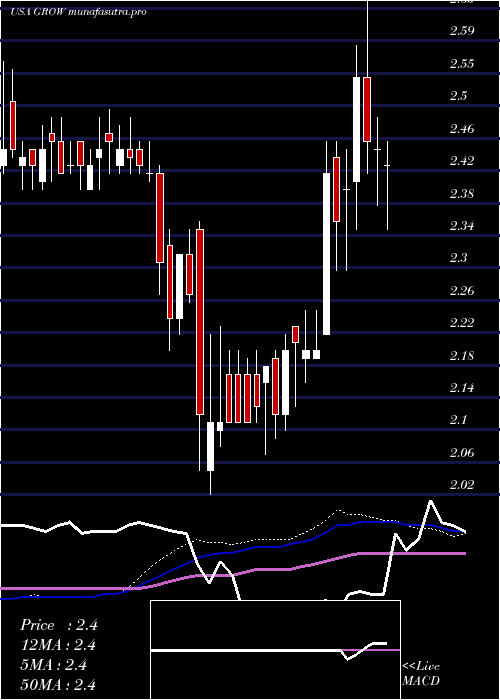Image resolution: width=500 pixels, height=700 pixels.
Task: Click the 2.1 price axis label
Action: [x=458, y=420]
